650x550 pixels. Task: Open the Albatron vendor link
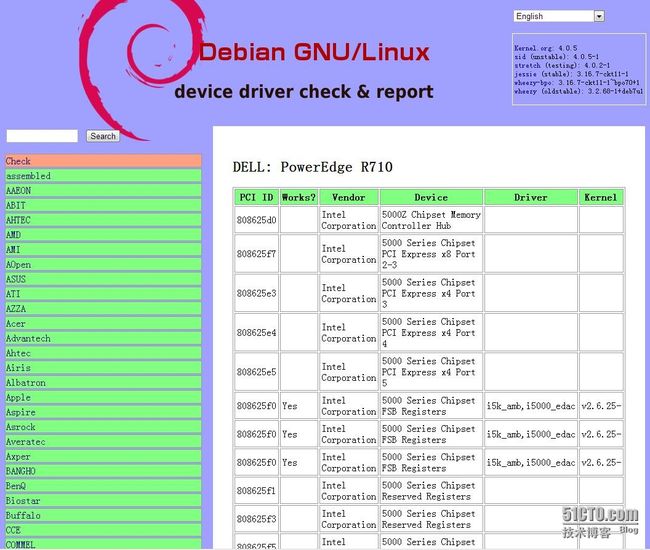click(103, 383)
